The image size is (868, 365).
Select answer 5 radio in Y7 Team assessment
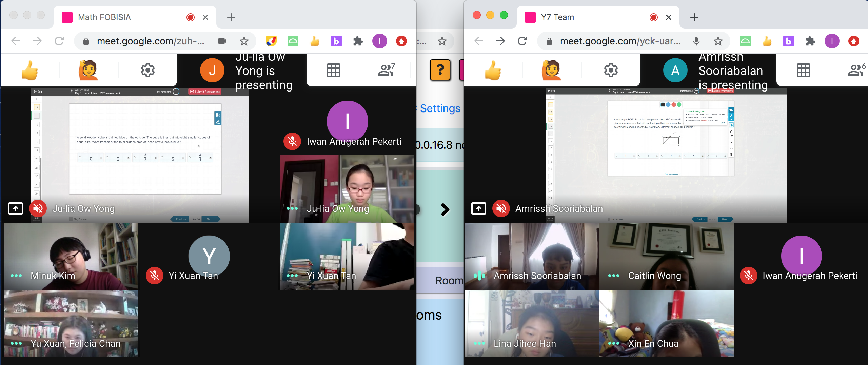tap(708, 156)
